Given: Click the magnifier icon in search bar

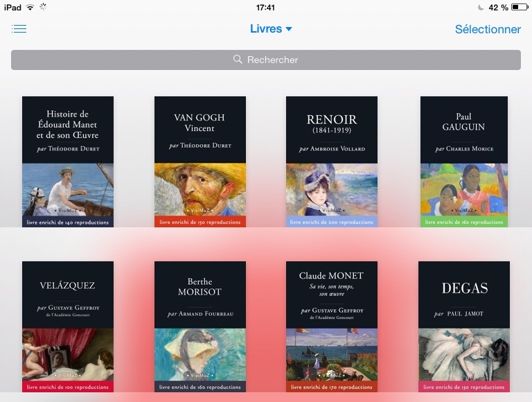Looking at the screenshot, I should [x=238, y=60].
